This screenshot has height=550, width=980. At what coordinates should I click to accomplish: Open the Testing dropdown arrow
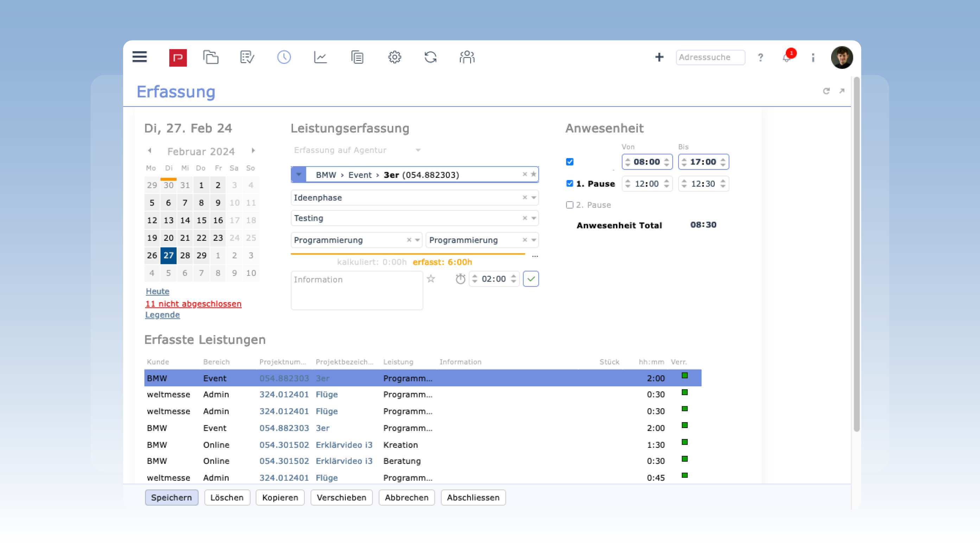click(x=534, y=218)
